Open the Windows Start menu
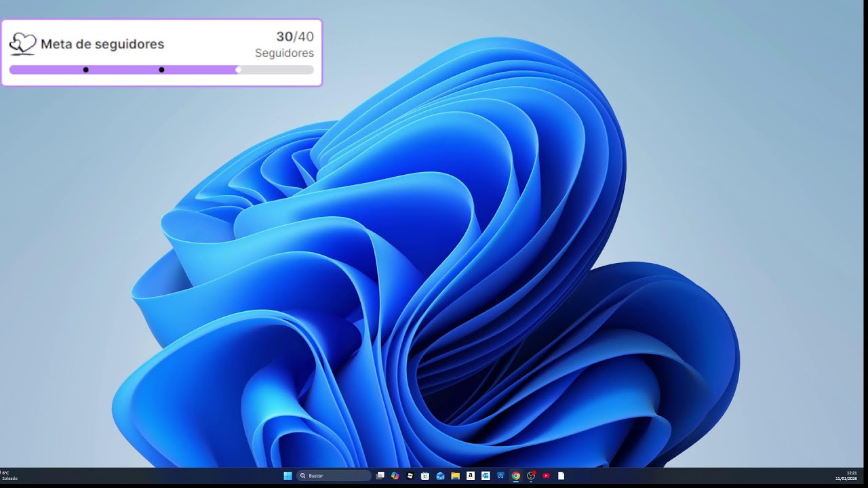The height and width of the screenshot is (488, 868). (x=288, y=476)
